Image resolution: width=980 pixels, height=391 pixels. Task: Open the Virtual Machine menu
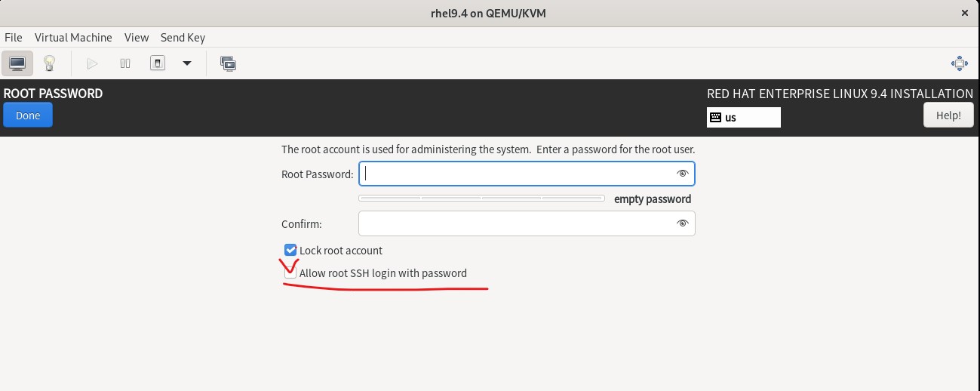pos(73,37)
